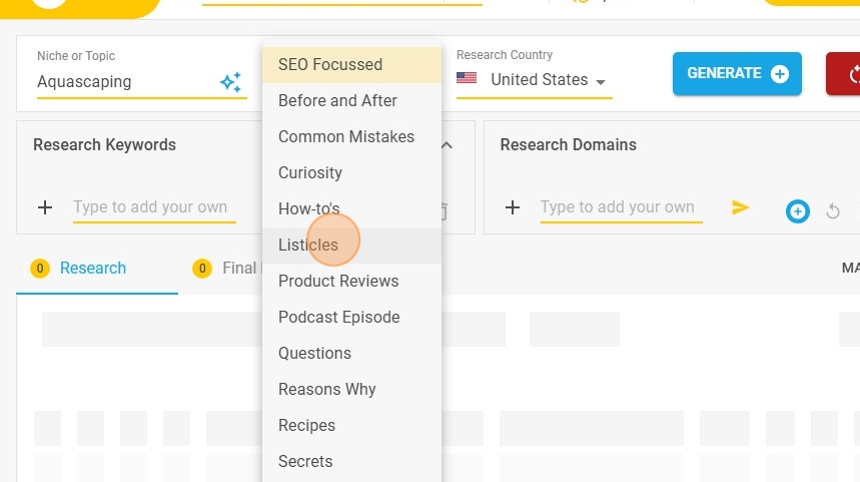Click the yellow send arrow icon
Screen dimensions: 860x482
(x=740, y=208)
